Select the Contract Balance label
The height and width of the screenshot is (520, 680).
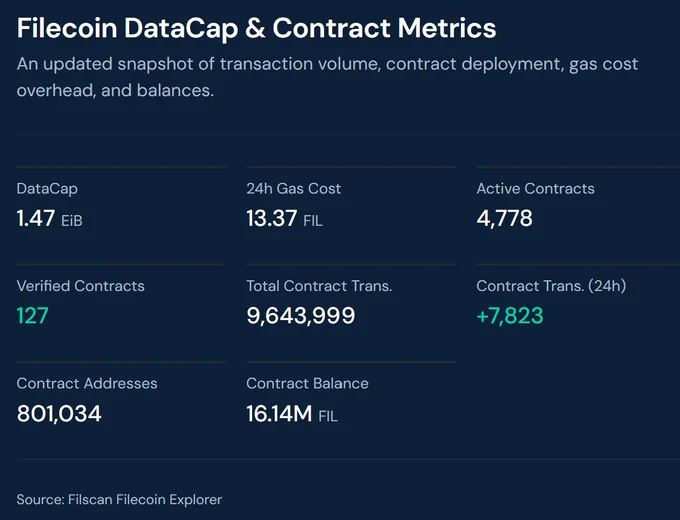pyautogui.click(x=307, y=383)
